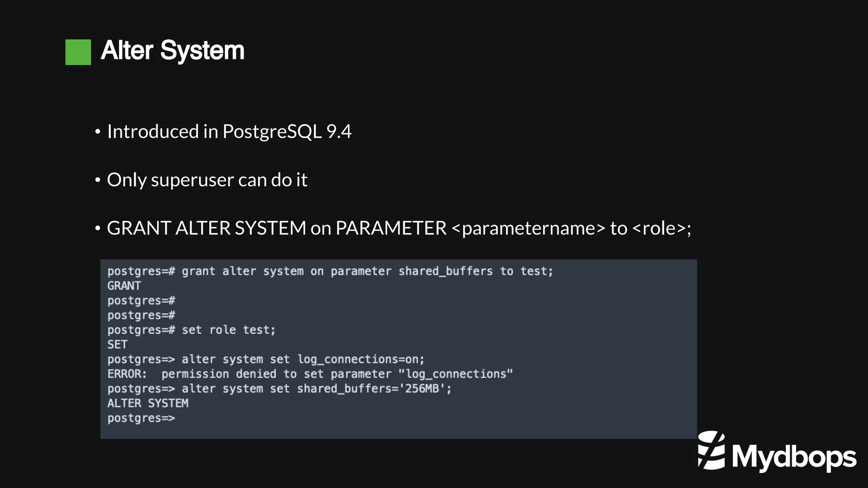Image resolution: width=868 pixels, height=488 pixels.
Task: Click the ERROR permission denied message
Action: pos(310,374)
